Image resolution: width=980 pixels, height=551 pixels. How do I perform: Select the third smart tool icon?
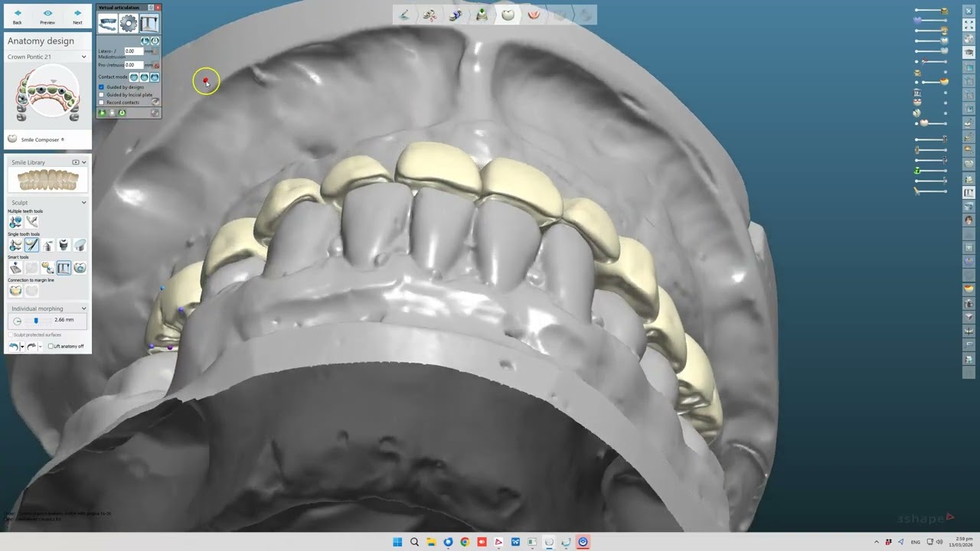pyautogui.click(x=47, y=268)
